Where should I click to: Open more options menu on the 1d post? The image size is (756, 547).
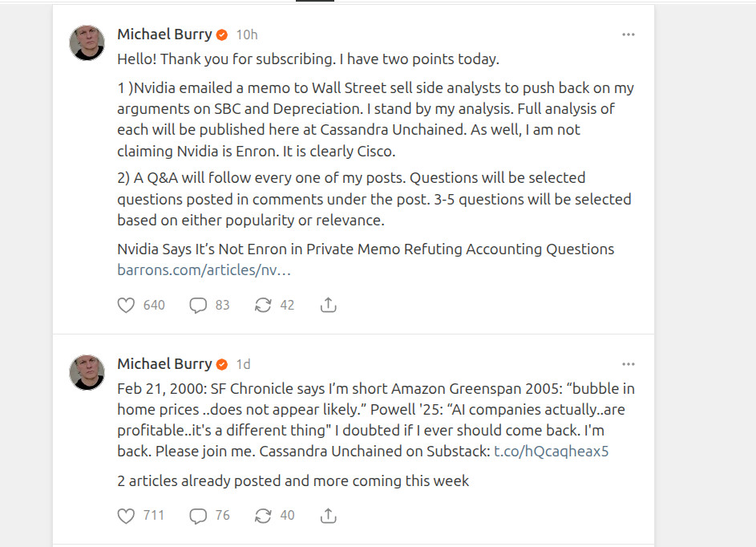click(629, 364)
